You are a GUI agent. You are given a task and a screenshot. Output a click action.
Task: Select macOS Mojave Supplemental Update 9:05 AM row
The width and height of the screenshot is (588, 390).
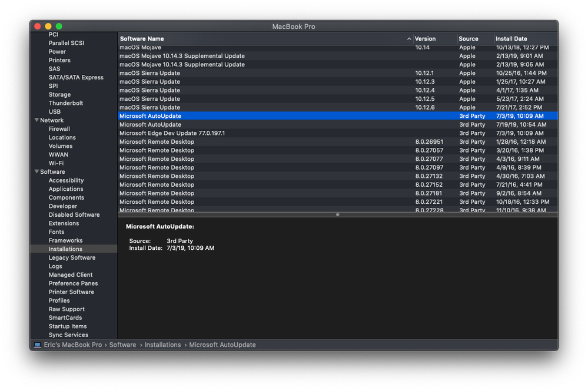click(x=338, y=65)
